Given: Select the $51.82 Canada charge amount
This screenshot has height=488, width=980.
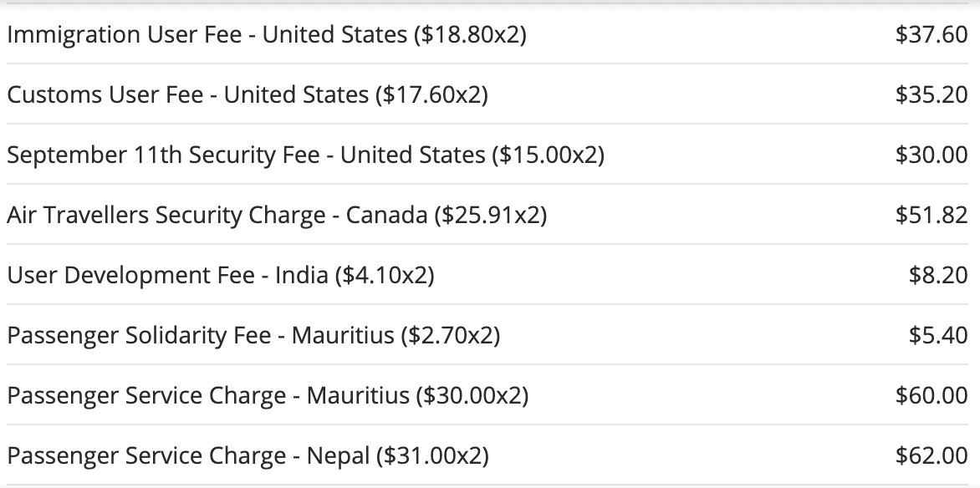Looking at the screenshot, I should point(931,216).
